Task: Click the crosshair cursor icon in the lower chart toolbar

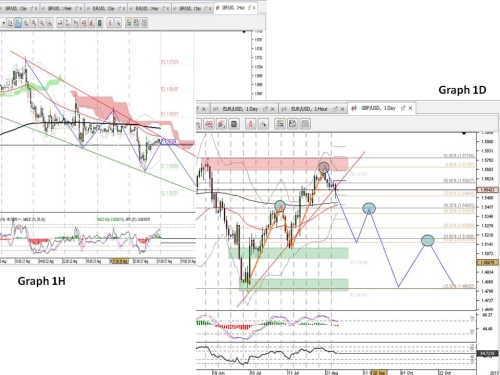Action: click(x=263, y=124)
